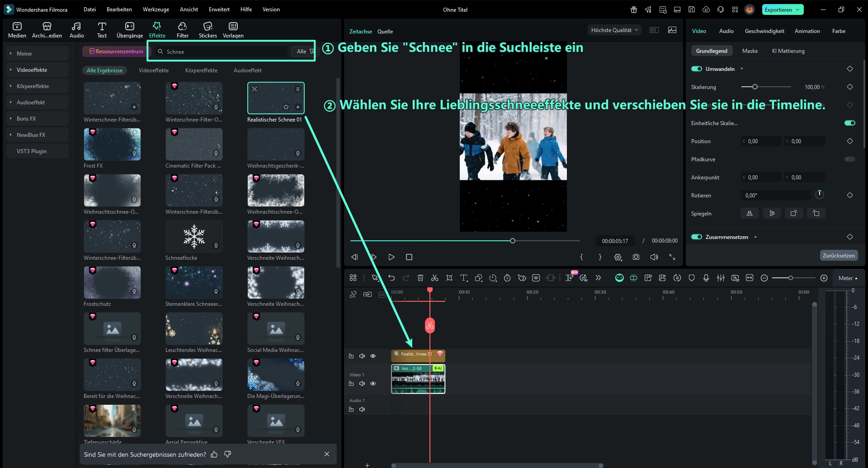Select the Realistischer Schnee 01 thumbnail
Screen dimensions: 868x468
(x=276, y=98)
